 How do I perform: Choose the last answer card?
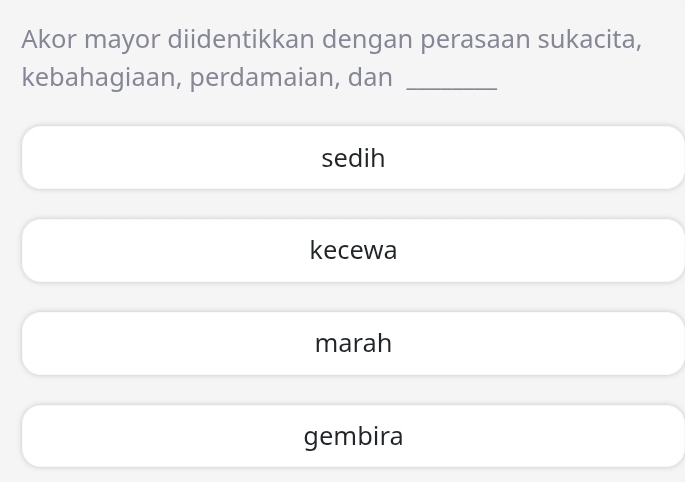[x=353, y=437]
